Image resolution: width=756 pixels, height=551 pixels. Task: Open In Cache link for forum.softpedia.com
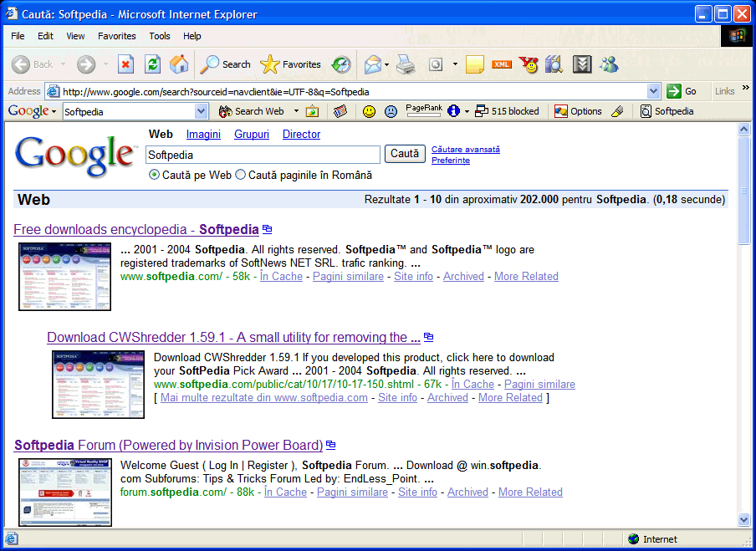[x=285, y=492]
